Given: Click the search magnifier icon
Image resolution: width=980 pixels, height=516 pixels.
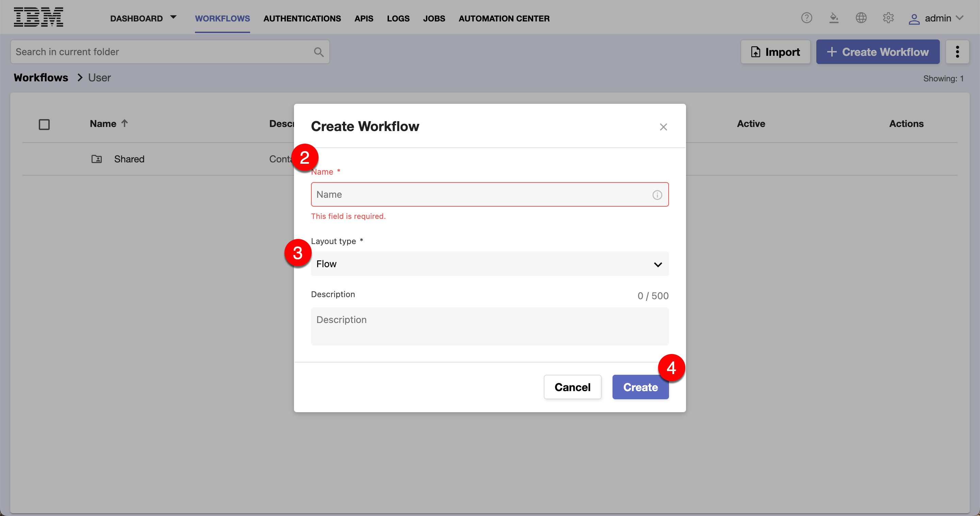Looking at the screenshot, I should (x=319, y=52).
